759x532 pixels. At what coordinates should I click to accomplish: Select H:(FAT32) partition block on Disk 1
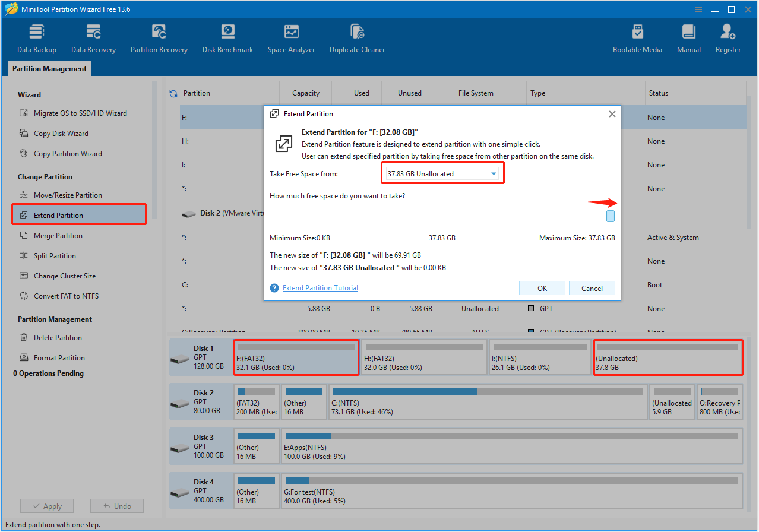(x=423, y=357)
